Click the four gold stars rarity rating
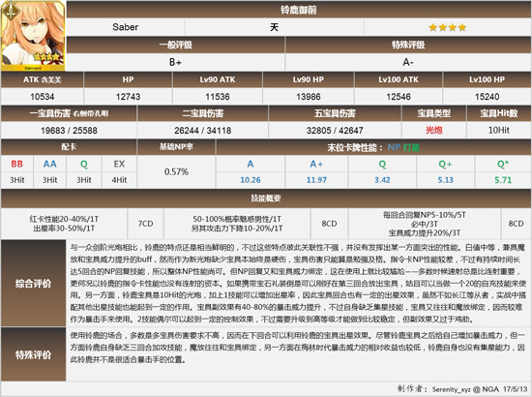 pos(447,27)
